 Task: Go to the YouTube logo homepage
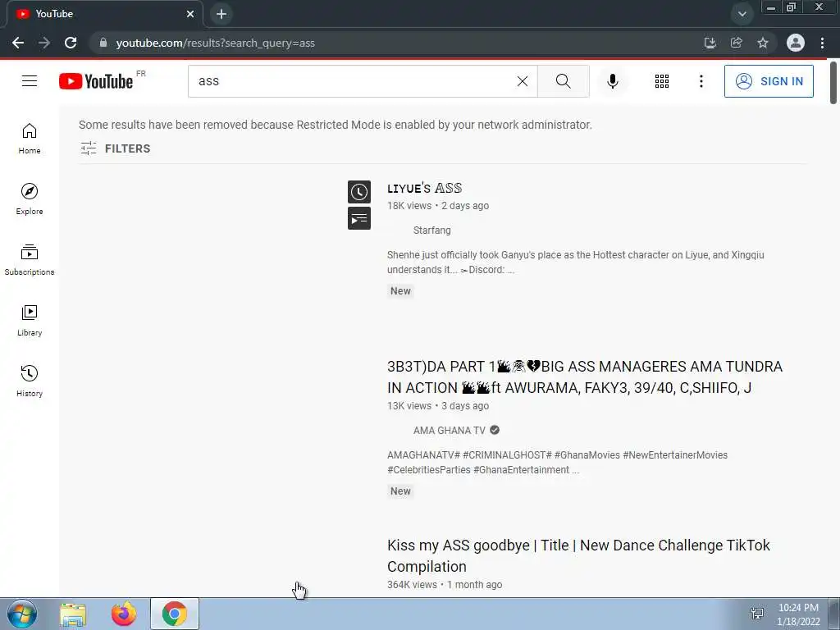(x=96, y=81)
